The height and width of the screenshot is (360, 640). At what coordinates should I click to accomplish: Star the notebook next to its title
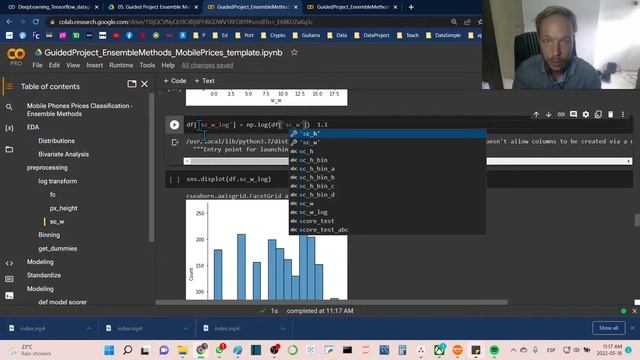294,53
